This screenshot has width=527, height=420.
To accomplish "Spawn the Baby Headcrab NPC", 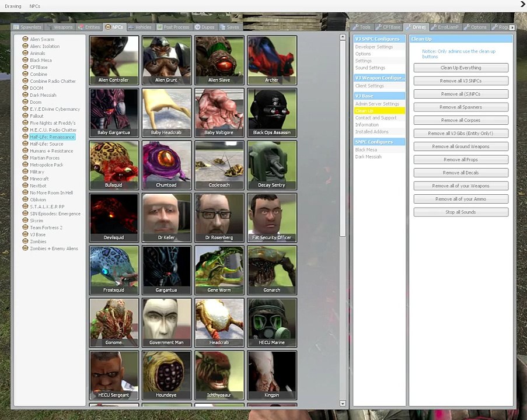I will click(166, 112).
